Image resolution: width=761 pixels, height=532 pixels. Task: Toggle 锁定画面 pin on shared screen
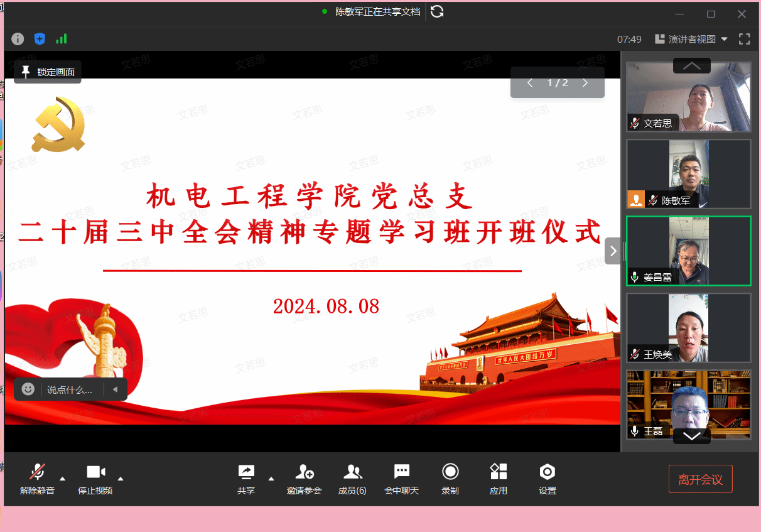(48, 72)
